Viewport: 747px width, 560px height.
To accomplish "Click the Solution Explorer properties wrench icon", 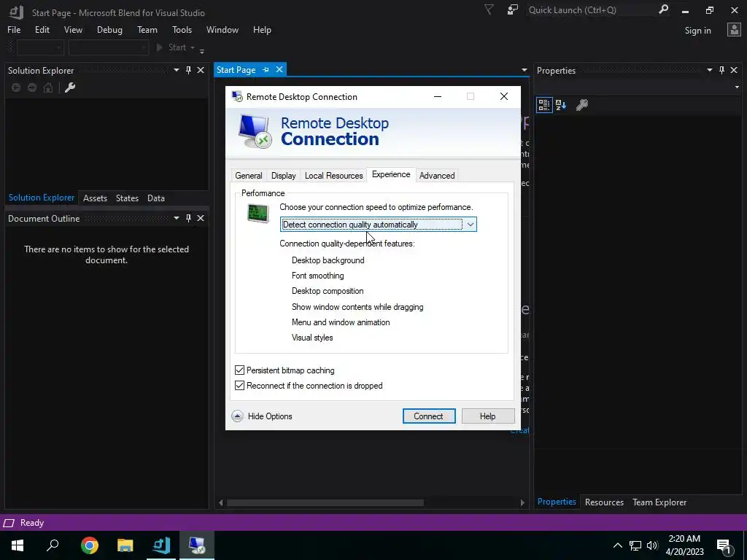I will [x=70, y=87].
